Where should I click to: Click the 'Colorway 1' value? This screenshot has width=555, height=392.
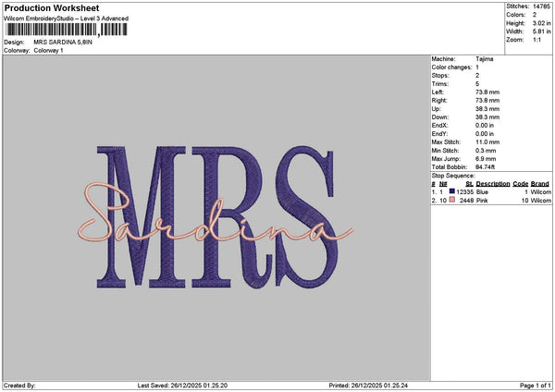click(x=48, y=51)
